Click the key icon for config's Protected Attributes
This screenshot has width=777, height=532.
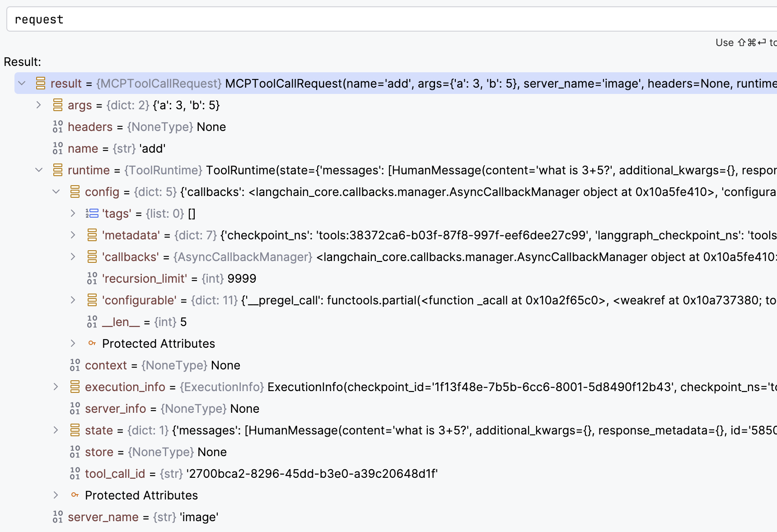(92, 344)
